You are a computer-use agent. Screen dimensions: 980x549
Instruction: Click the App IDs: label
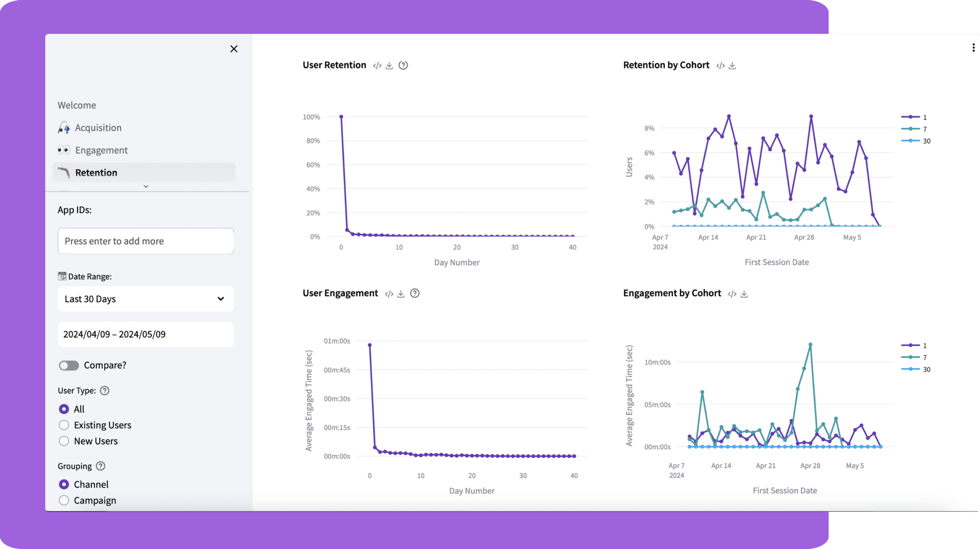coord(75,210)
